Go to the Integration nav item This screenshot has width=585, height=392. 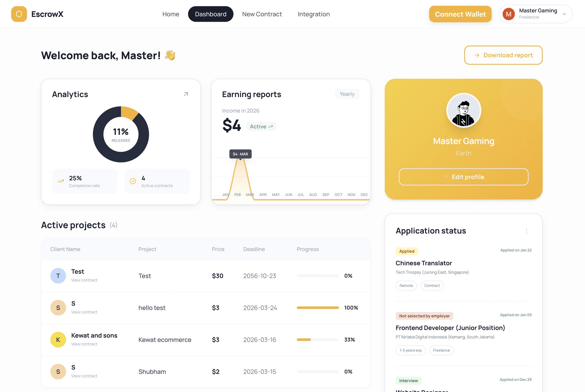pyautogui.click(x=313, y=14)
